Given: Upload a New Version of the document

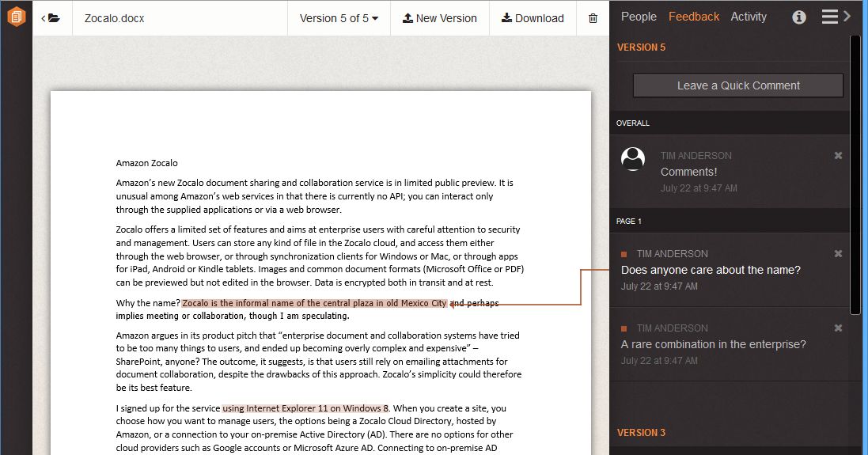Looking at the screenshot, I should coord(439,18).
